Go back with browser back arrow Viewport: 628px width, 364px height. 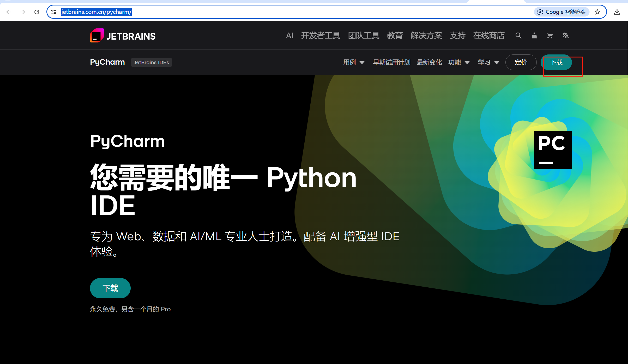point(9,12)
